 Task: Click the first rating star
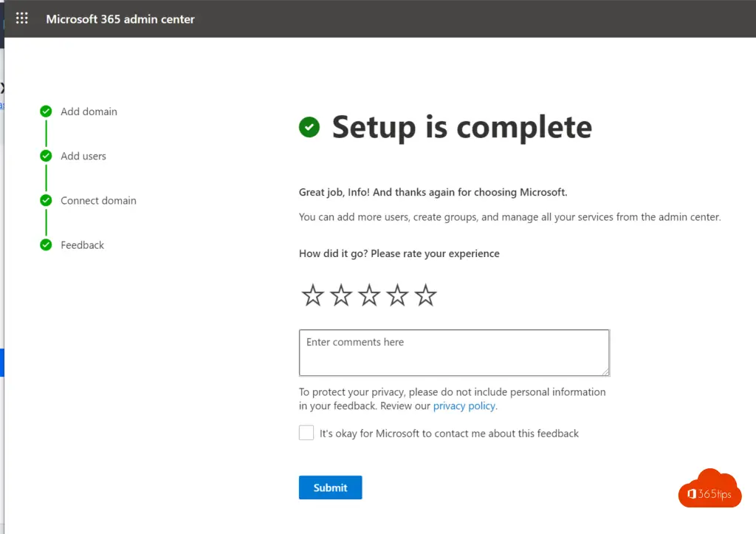coord(313,296)
